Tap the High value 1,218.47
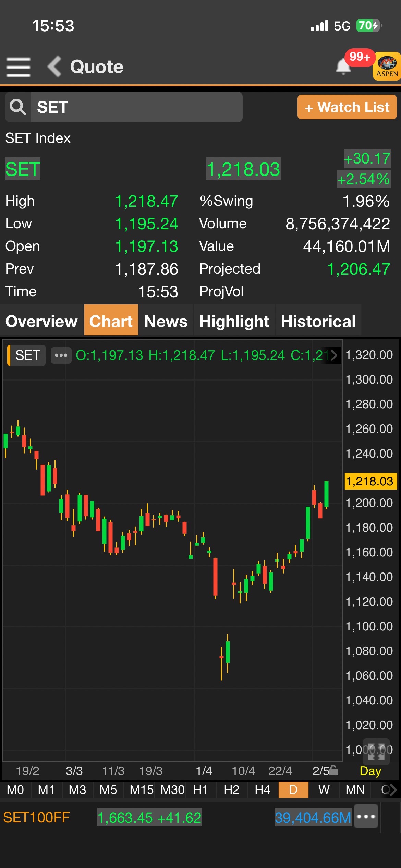The height and width of the screenshot is (868, 401). click(146, 201)
